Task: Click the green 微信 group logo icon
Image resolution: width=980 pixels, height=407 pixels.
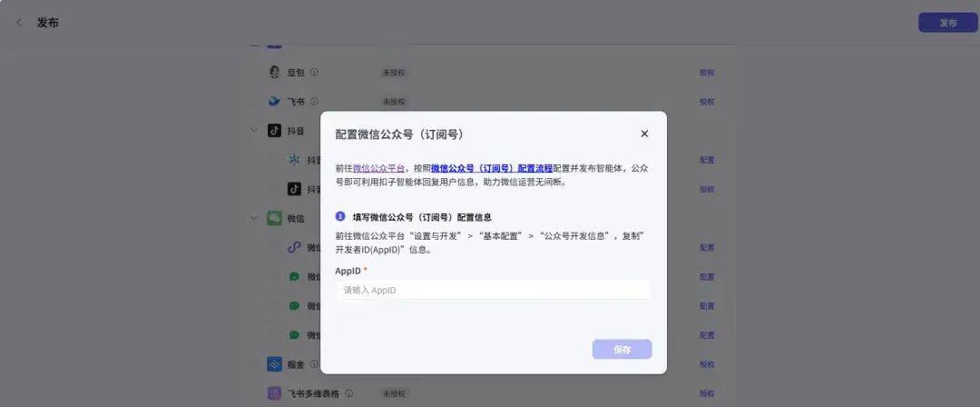Action: [274, 218]
